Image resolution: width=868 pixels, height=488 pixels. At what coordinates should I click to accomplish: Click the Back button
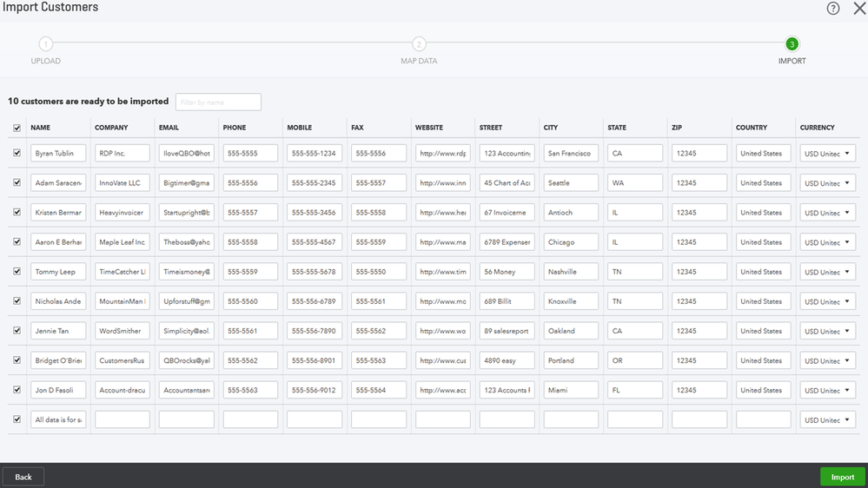tap(23, 477)
